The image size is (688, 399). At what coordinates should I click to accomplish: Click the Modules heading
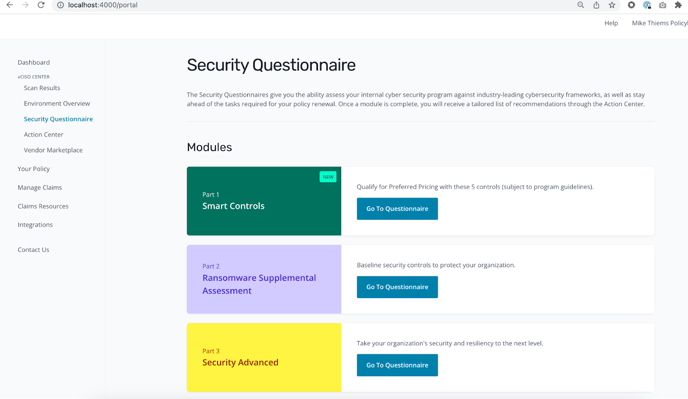click(209, 147)
